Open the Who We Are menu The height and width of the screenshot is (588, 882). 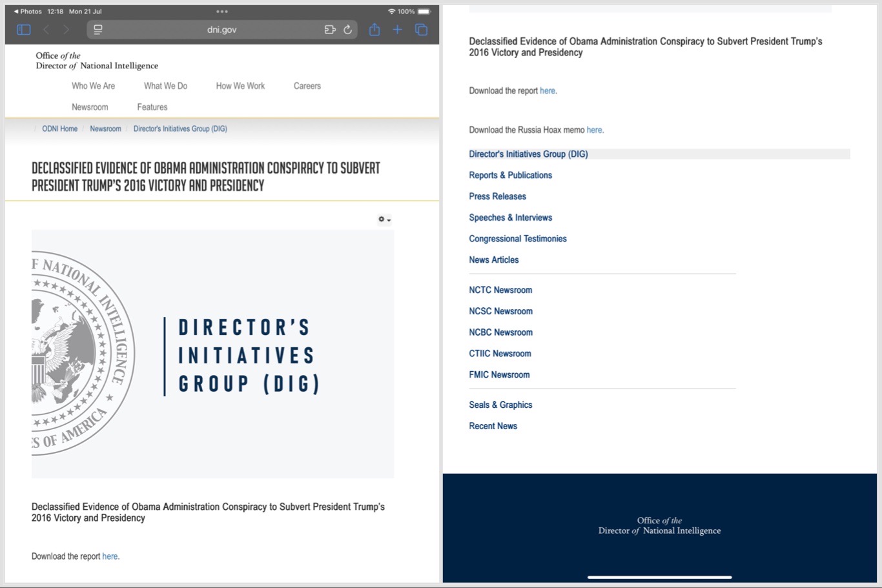click(94, 86)
